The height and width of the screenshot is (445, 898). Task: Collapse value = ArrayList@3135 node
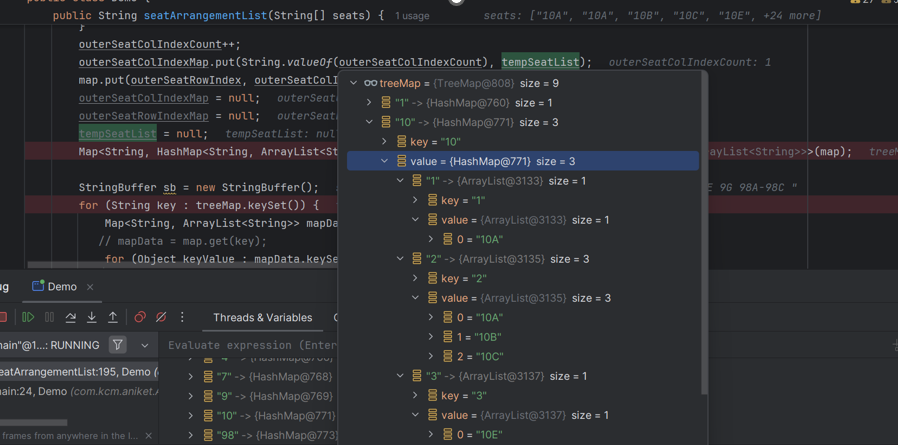(x=416, y=298)
